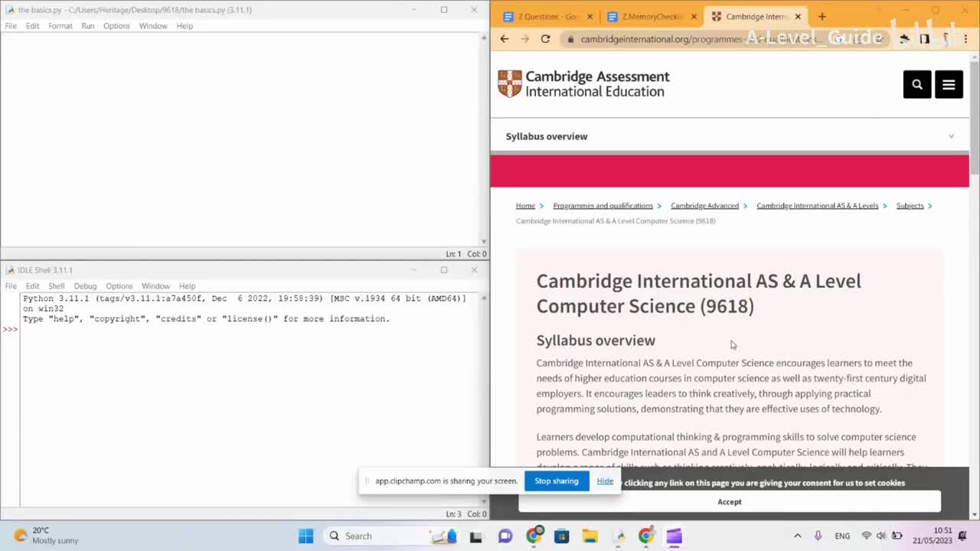Open Chrome's three-dot menu

click(965, 38)
